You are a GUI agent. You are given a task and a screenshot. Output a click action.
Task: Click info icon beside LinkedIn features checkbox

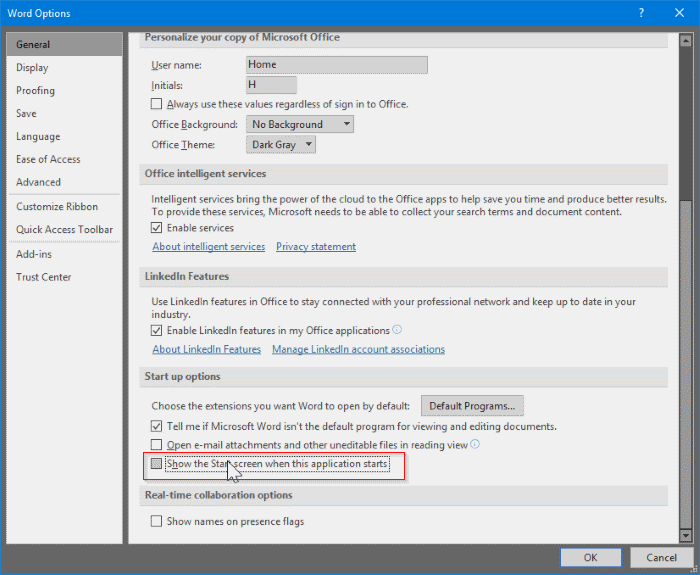coord(397,329)
